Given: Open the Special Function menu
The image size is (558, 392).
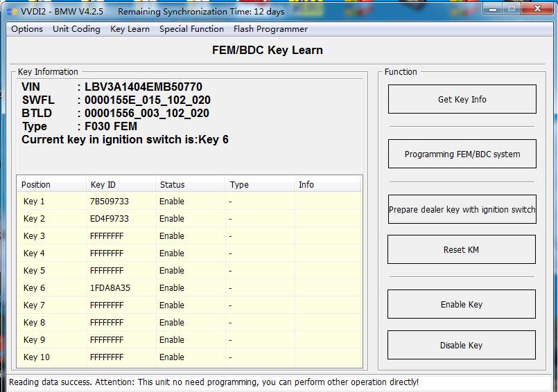Looking at the screenshot, I should [x=191, y=29].
